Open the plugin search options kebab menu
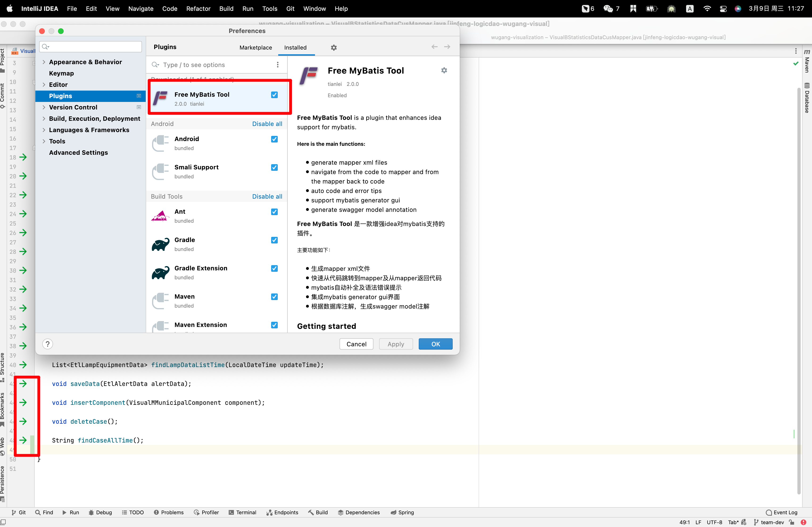The image size is (812, 527). pyautogui.click(x=278, y=65)
